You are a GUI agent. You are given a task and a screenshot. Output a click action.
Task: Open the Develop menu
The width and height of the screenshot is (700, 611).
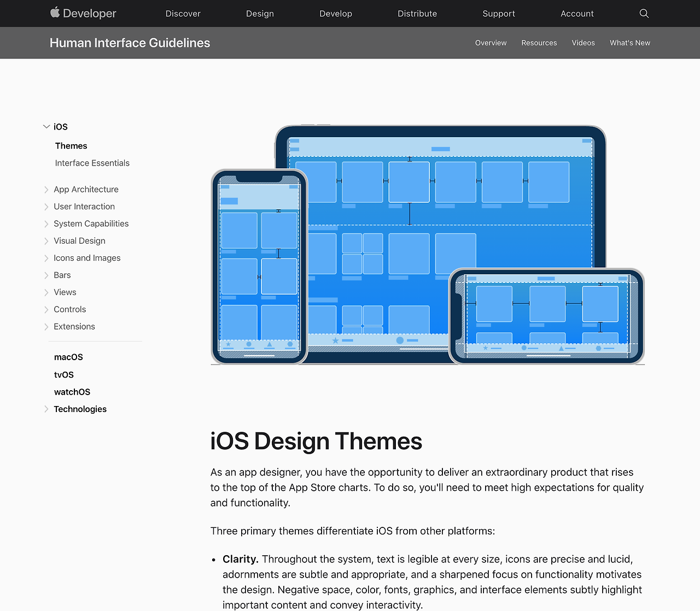pos(336,14)
